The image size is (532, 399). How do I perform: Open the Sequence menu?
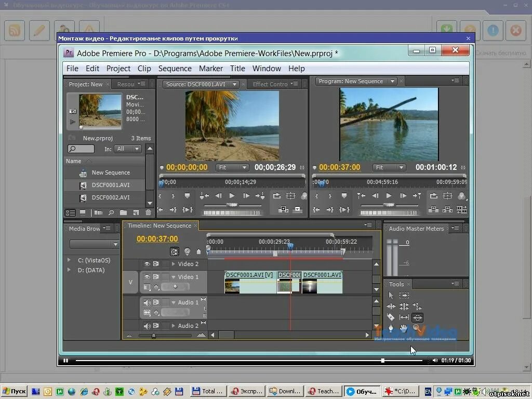pyautogui.click(x=175, y=69)
